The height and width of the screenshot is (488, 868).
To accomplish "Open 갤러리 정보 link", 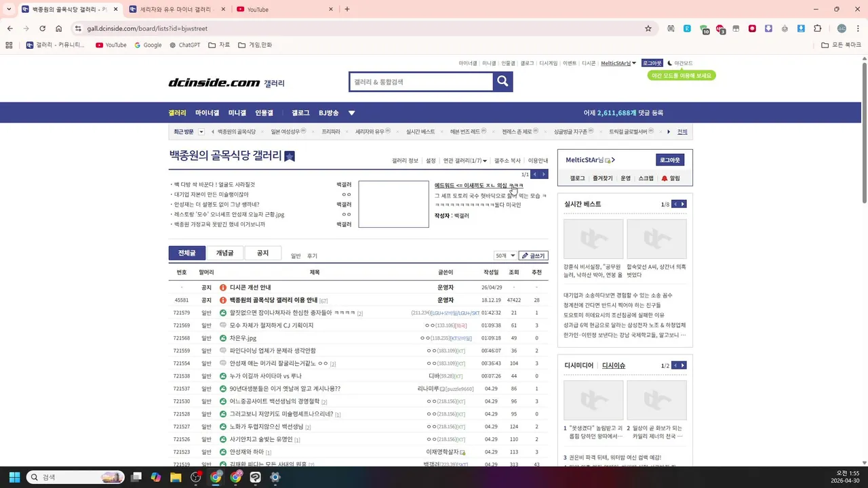I will [x=405, y=161].
